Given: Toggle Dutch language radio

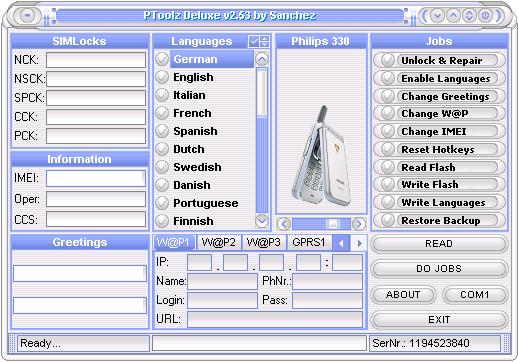Looking at the screenshot, I should tap(162, 149).
